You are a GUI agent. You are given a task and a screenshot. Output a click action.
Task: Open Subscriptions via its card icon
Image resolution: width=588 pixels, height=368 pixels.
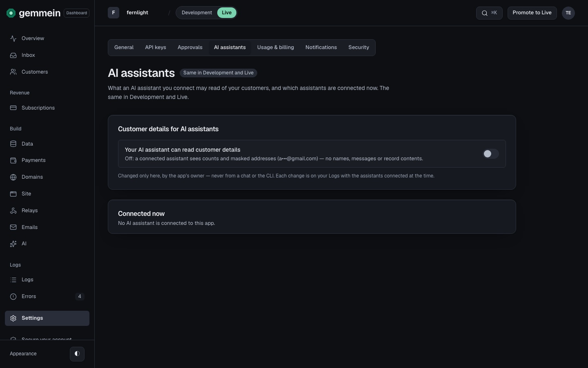pyautogui.click(x=13, y=108)
